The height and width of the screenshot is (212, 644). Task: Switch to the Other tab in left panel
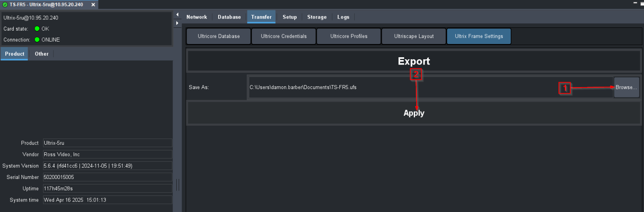click(41, 54)
